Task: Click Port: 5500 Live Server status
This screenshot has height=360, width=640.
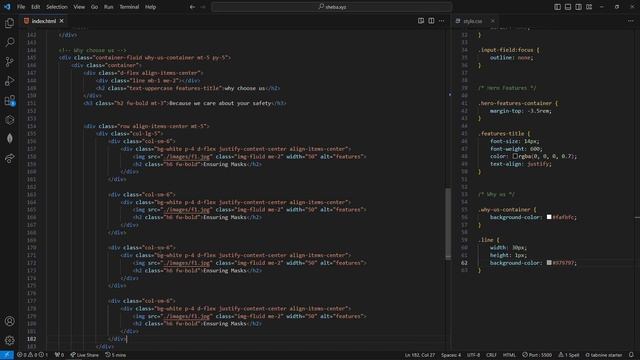Action: click(x=537, y=355)
